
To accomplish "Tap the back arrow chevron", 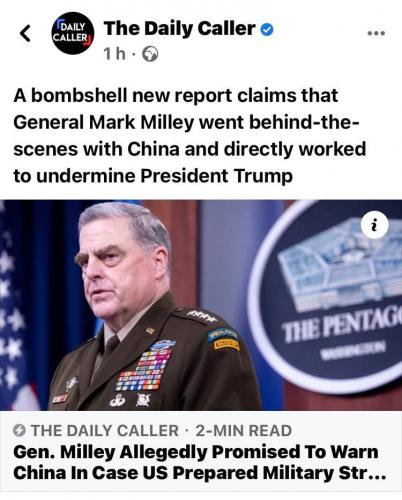I will click(x=25, y=33).
